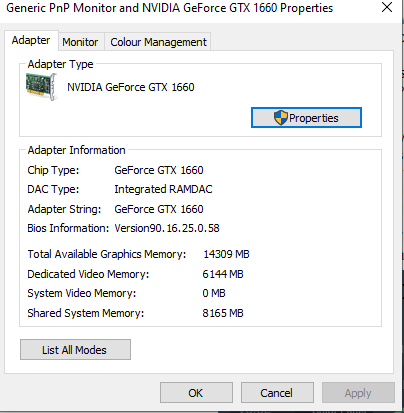Click the List All Modes button
The height and width of the screenshot is (413, 404).
coord(75,350)
